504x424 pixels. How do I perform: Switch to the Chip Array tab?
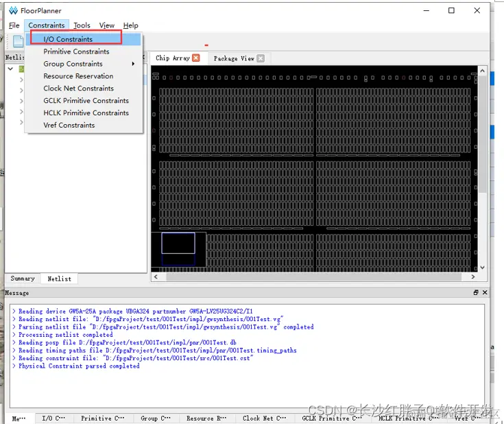[173, 58]
